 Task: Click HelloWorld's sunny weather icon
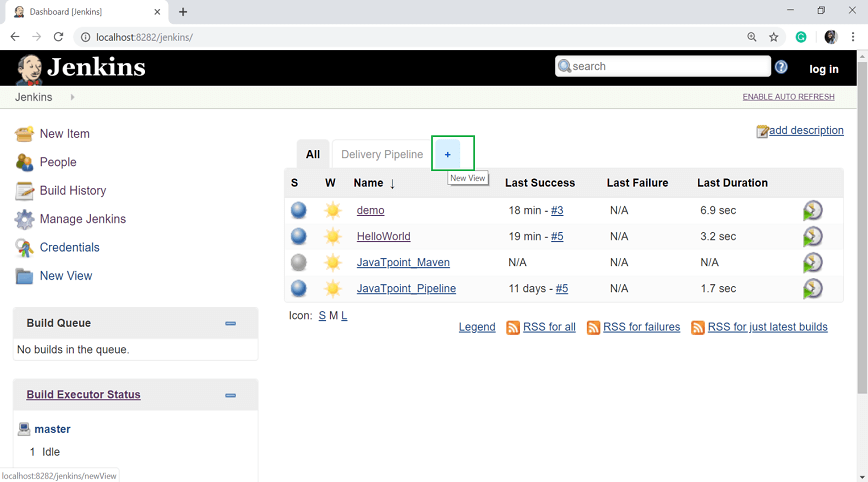point(333,236)
